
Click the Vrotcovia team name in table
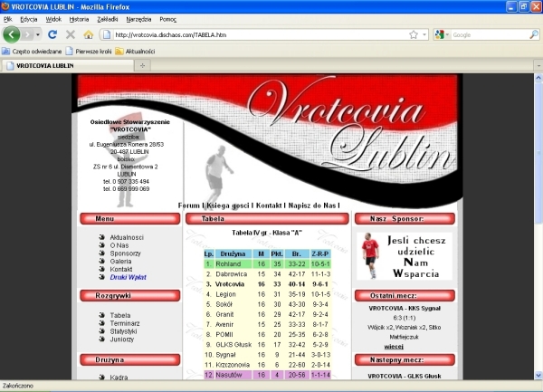click(230, 284)
